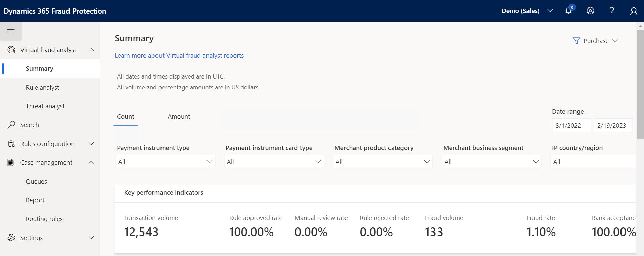
Task: Click the Fraud volume value 133
Action: pyautogui.click(x=434, y=232)
